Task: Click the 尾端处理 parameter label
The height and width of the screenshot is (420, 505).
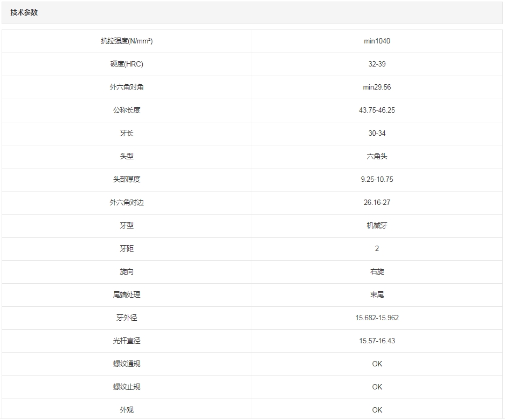Action: 127,294
